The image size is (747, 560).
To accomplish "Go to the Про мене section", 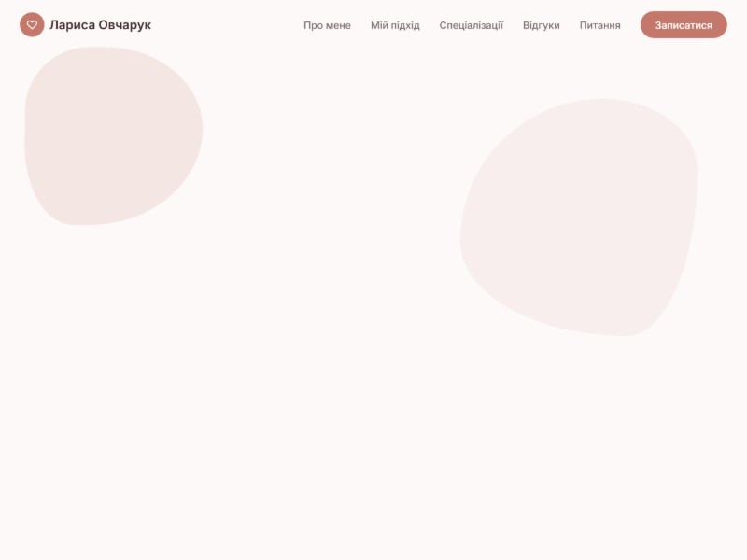I will pyautogui.click(x=327, y=25).
